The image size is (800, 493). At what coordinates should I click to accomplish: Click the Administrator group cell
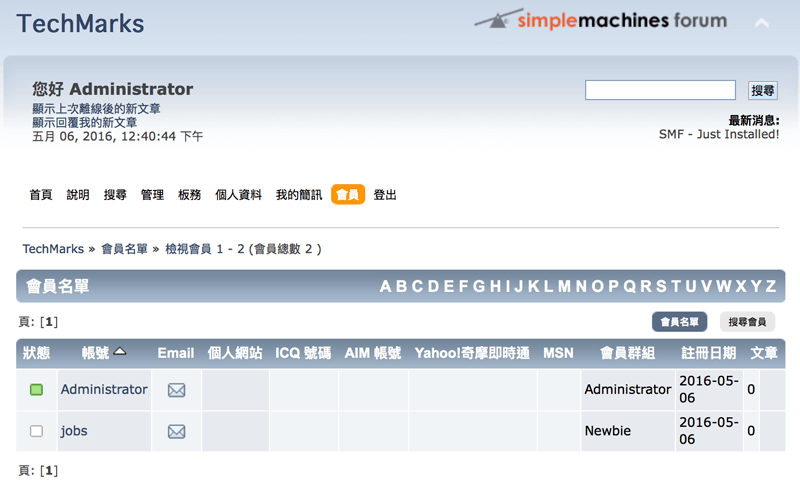coord(628,389)
